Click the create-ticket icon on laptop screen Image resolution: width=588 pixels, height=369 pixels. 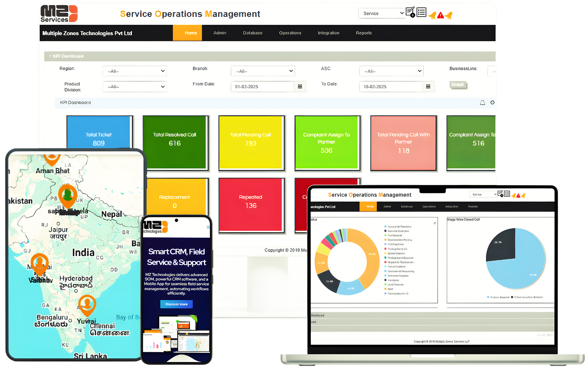500,194
